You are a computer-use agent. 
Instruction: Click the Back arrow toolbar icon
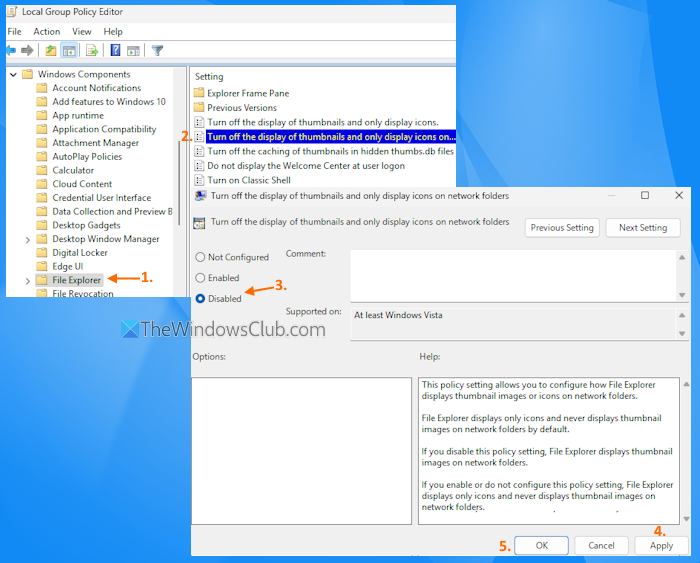click(x=11, y=50)
